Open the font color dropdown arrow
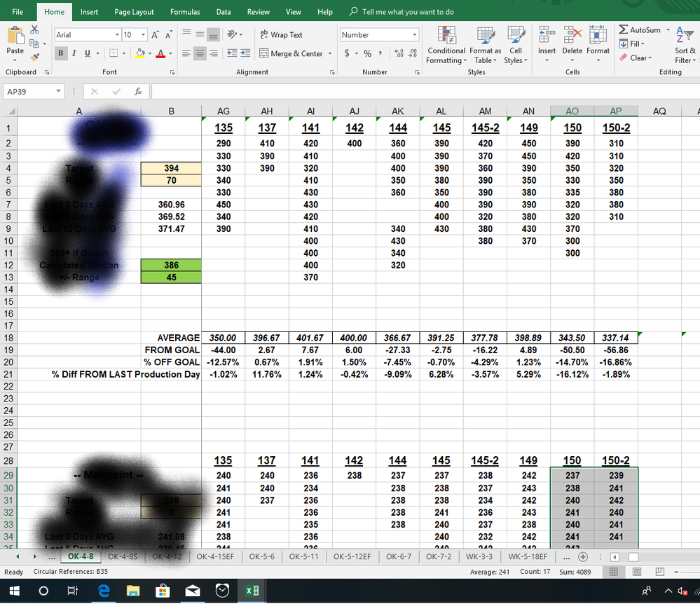Screen dimensions: 700x604 [170, 53]
